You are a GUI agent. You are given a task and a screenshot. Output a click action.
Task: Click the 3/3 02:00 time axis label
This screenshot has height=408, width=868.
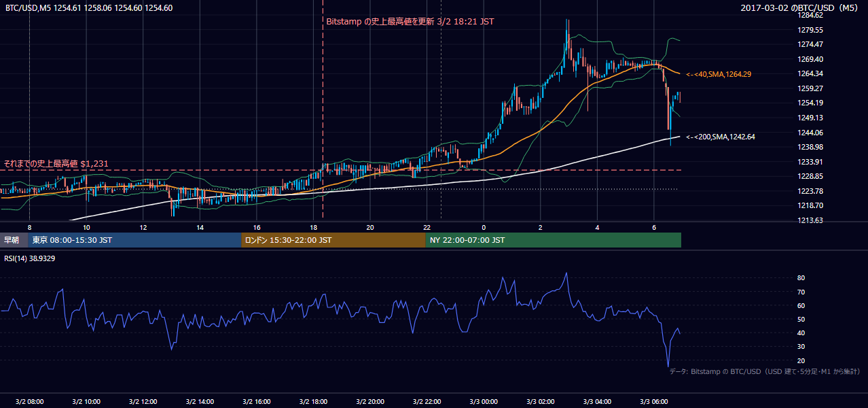click(x=541, y=401)
